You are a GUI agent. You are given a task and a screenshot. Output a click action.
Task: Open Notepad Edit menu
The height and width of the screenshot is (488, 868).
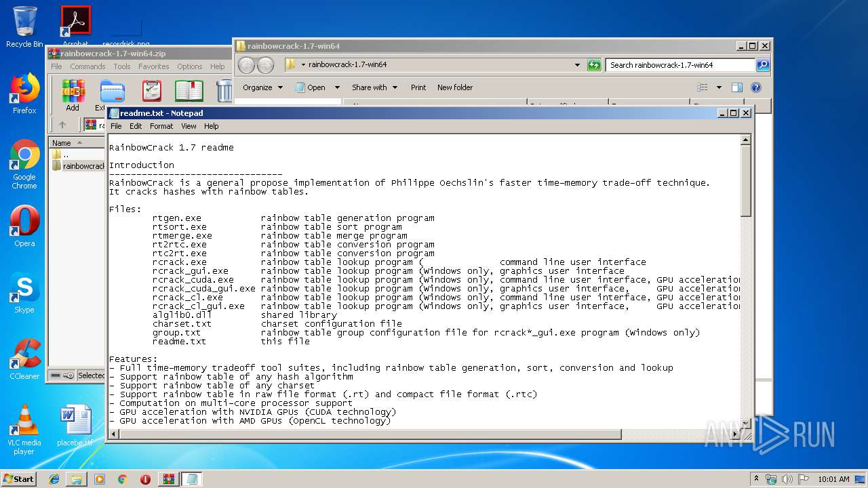tap(136, 126)
